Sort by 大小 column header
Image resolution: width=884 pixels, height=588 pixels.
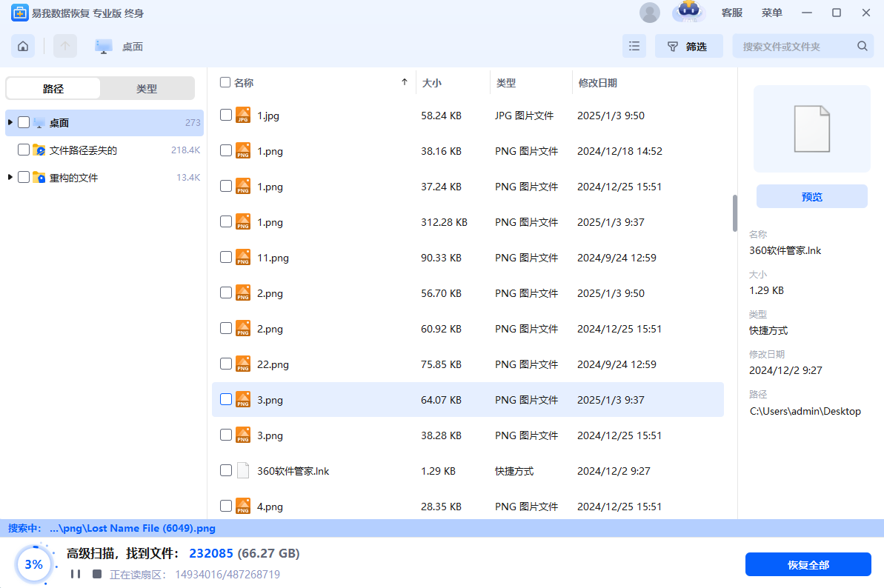[x=432, y=83]
